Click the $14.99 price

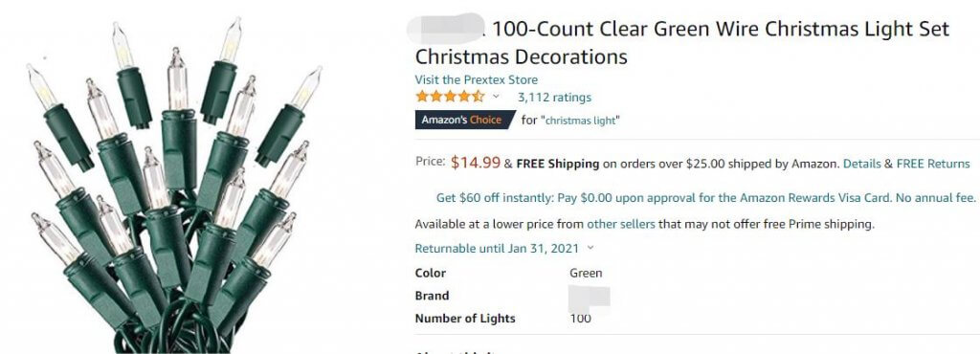(x=476, y=163)
